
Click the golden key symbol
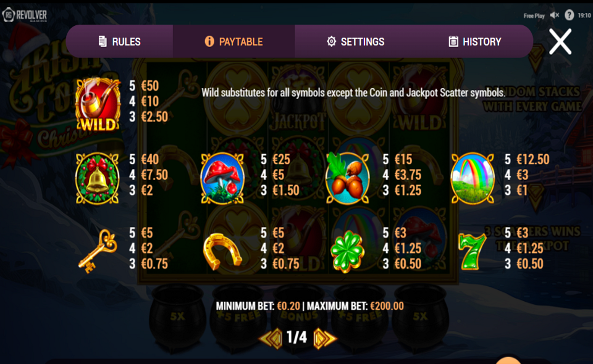[x=98, y=251]
